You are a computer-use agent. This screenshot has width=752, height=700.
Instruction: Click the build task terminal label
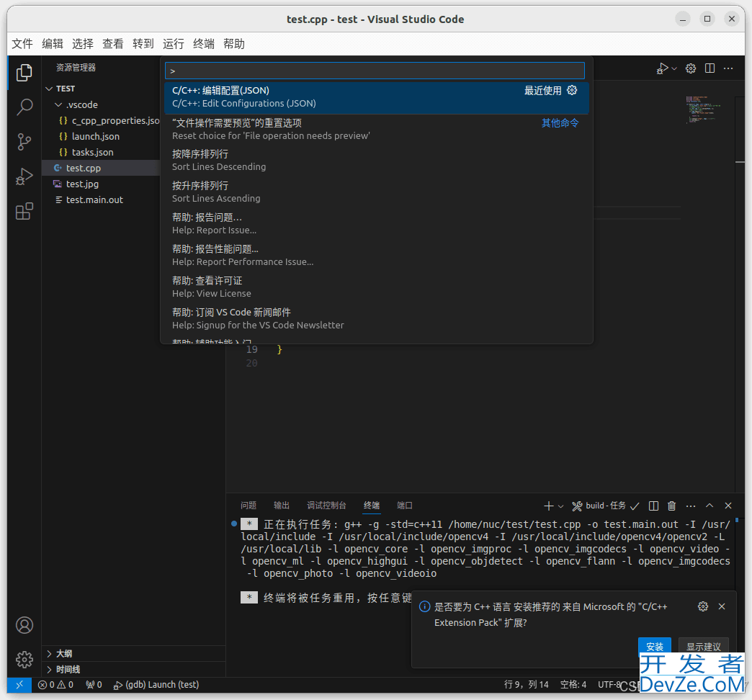pyautogui.click(x=606, y=506)
